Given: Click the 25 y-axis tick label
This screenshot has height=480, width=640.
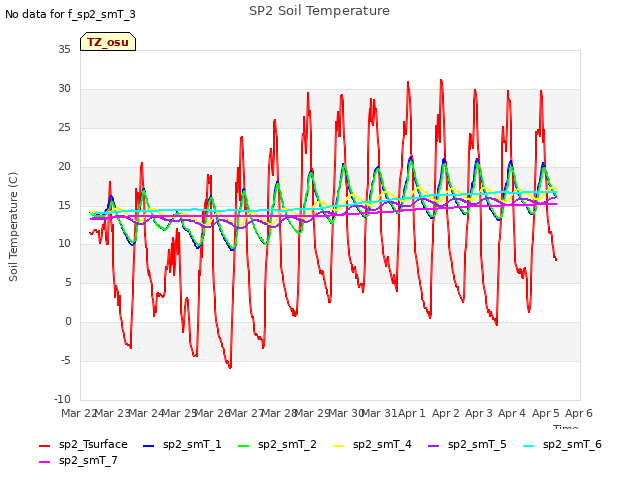Looking at the screenshot, I should pos(64,128).
